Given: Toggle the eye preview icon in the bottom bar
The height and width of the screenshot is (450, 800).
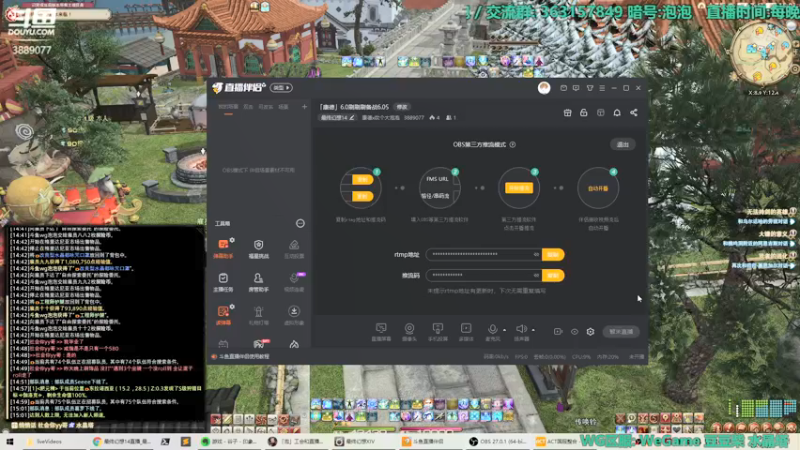Looking at the screenshot, I should point(574,332).
